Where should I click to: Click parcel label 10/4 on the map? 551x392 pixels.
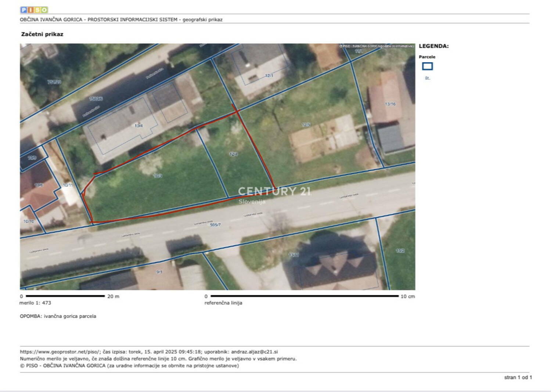[x=138, y=126]
